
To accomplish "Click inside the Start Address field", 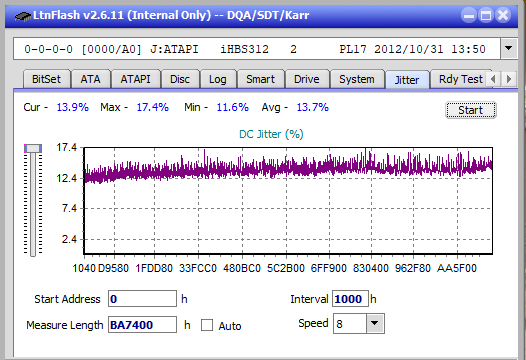I will [142, 299].
